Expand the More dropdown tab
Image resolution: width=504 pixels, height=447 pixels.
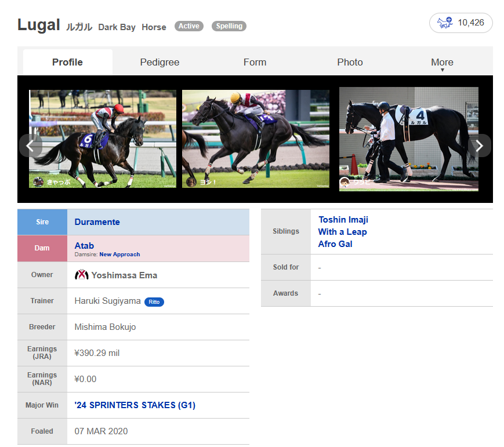pyautogui.click(x=442, y=63)
